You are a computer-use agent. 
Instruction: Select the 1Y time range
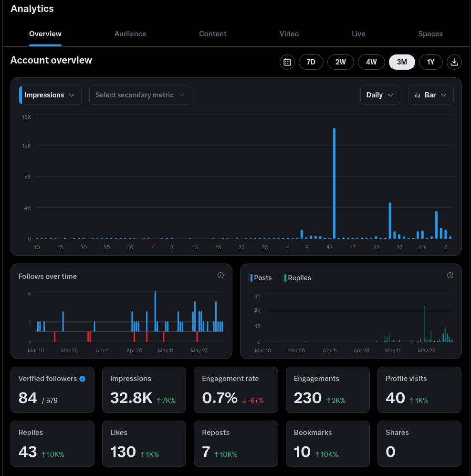pyautogui.click(x=430, y=62)
